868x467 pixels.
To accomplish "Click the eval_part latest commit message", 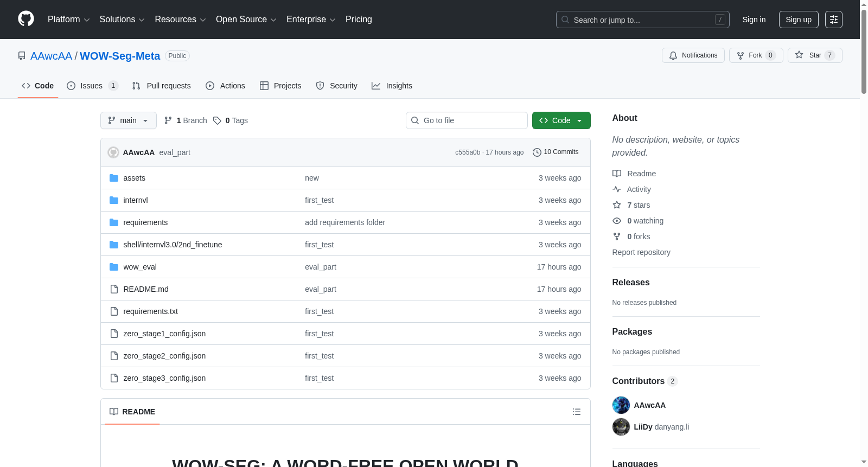I will click(x=175, y=152).
